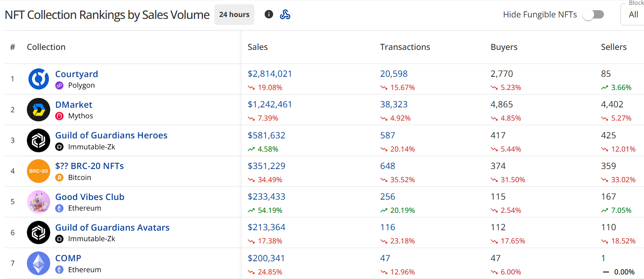Click the info icon beside 24 hours

(269, 14)
